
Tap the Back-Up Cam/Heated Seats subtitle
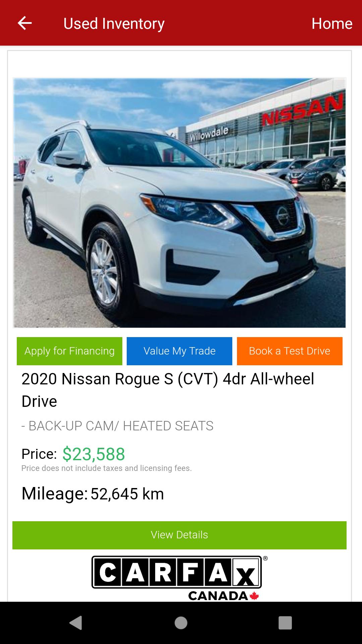coord(117,426)
